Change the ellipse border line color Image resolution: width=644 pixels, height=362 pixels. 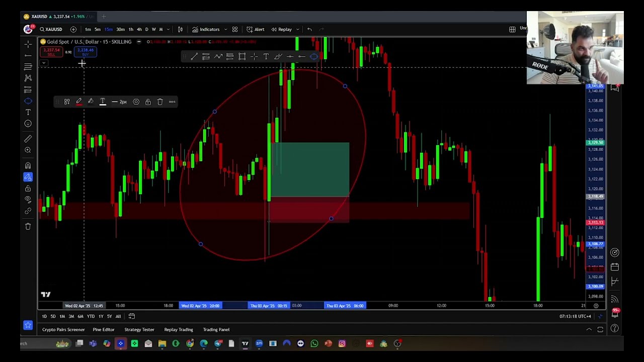79,102
